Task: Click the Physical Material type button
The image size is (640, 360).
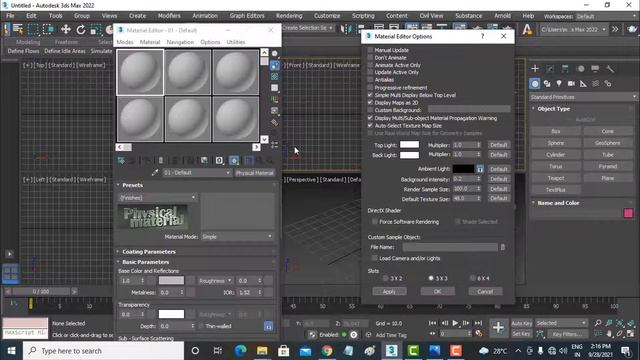Action: coord(254,173)
